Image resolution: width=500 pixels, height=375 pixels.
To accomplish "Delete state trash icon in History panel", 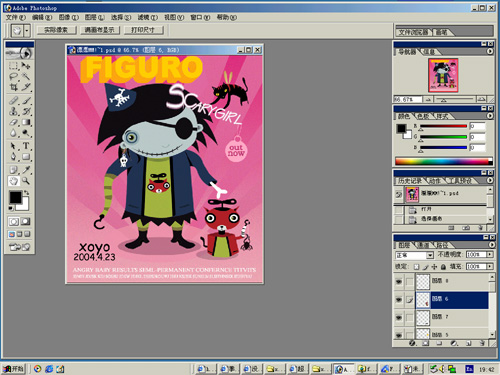I will click(x=480, y=228).
